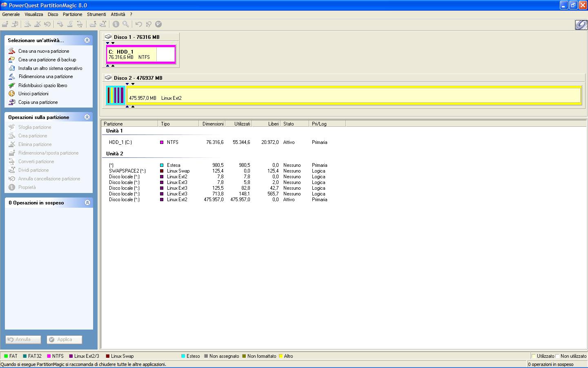Click the Applica button

click(x=65, y=339)
